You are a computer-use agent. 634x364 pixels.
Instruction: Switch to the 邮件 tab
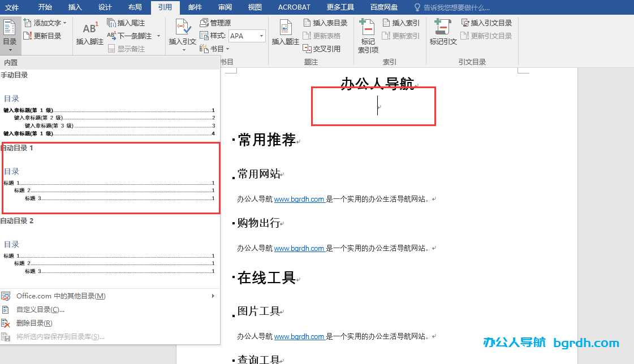(x=195, y=7)
